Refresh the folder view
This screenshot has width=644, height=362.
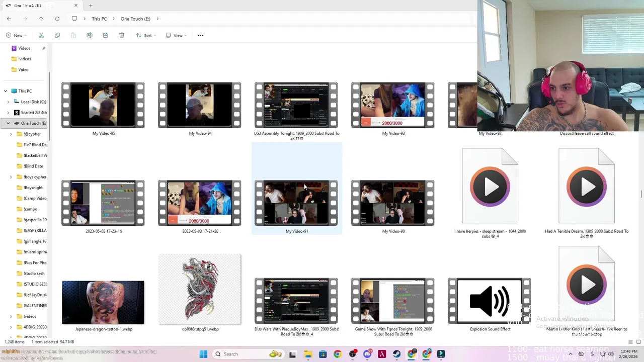tap(57, 19)
